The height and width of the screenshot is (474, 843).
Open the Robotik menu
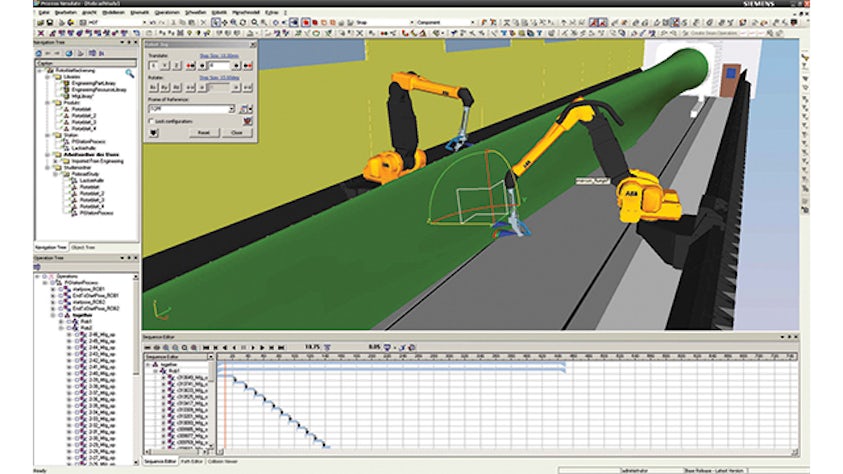click(219, 12)
